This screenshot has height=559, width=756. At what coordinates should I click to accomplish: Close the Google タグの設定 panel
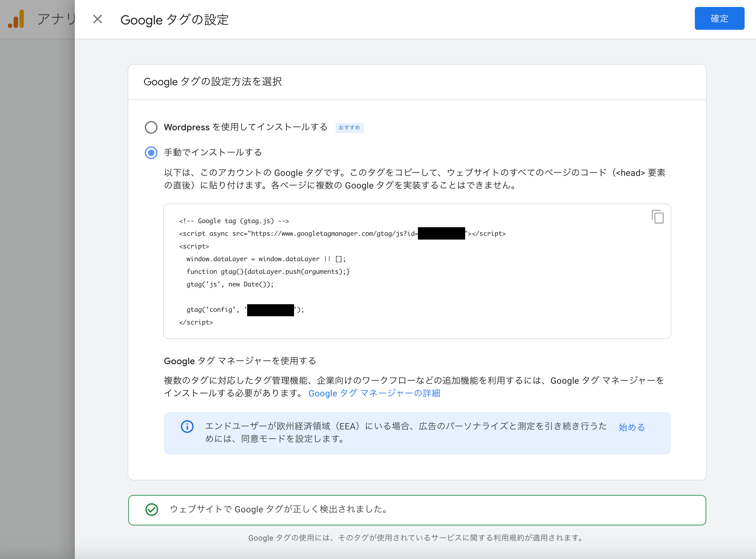pyautogui.click(x=97, y=19)
